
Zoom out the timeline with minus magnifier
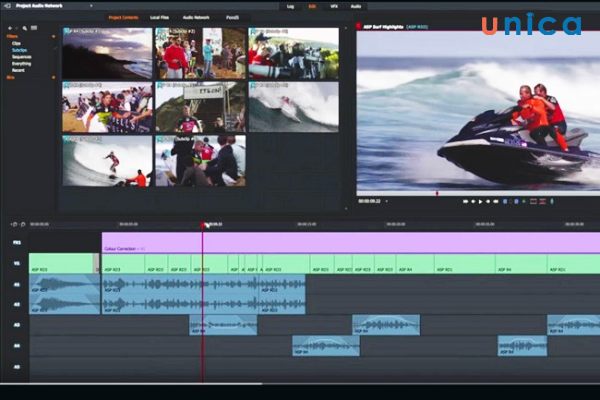point(23,224)
